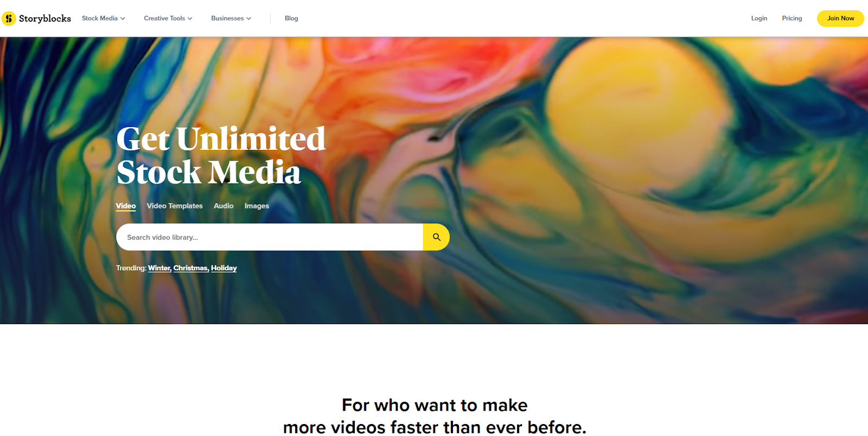Viewport: 868px width, 436px height.
Task: Expand the Creative Tools dropdown arrow
Action: tap(190, 18)
